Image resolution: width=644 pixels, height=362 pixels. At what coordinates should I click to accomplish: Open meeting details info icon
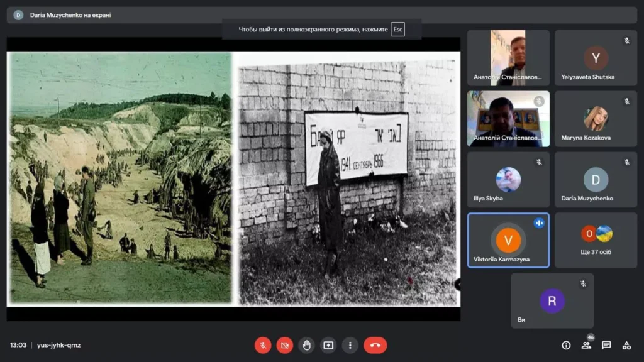tap(566, 346)
